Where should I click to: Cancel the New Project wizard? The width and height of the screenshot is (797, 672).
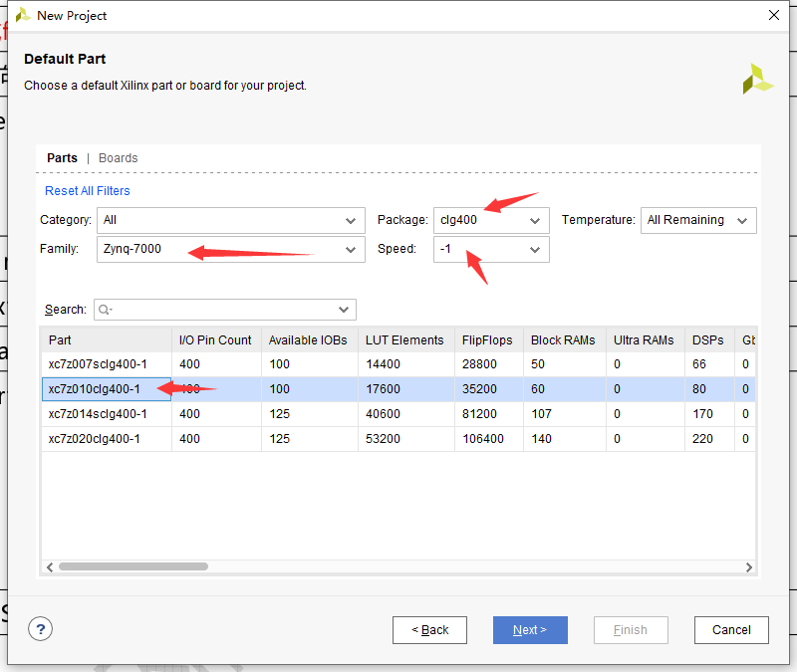[731, 630]
